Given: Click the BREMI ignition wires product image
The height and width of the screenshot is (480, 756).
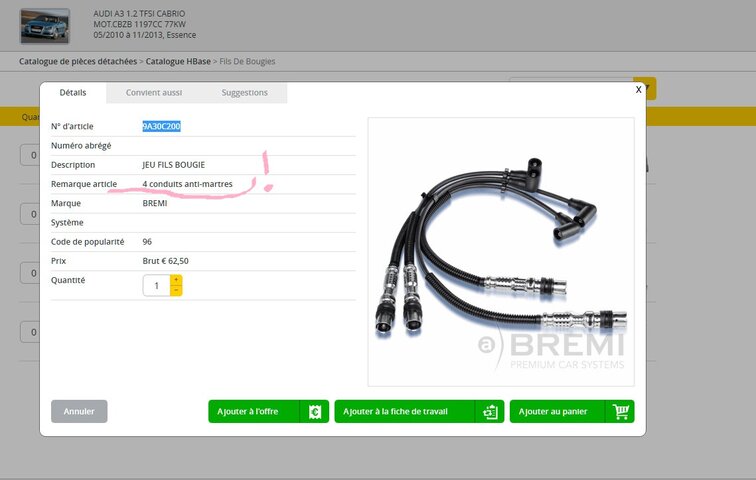Looking at the screenshot, I should pos(501,252).
